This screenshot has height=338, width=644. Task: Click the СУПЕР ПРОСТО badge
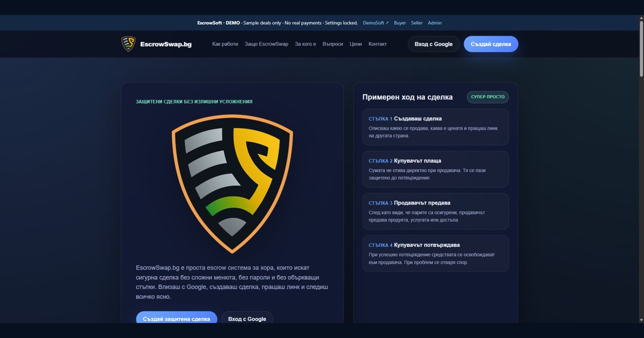click(488, 97)
